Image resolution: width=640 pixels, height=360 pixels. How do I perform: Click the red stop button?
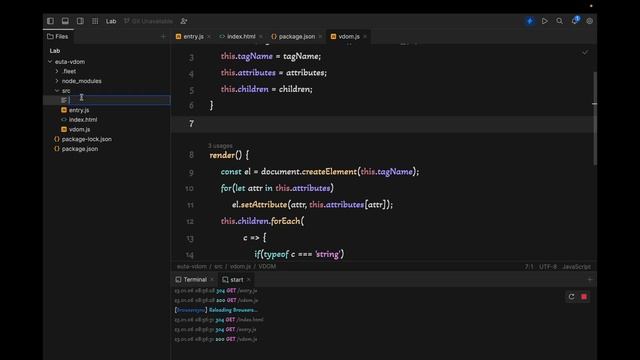click(x=584, y=297)
